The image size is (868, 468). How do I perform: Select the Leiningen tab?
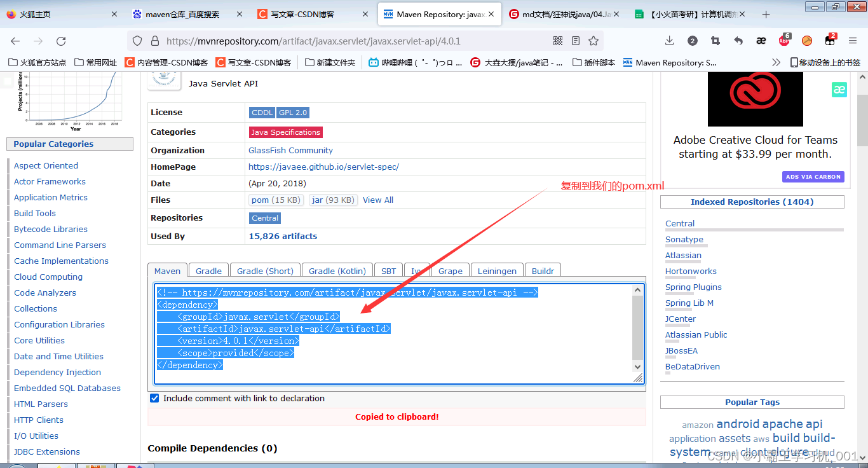[497, 271]
